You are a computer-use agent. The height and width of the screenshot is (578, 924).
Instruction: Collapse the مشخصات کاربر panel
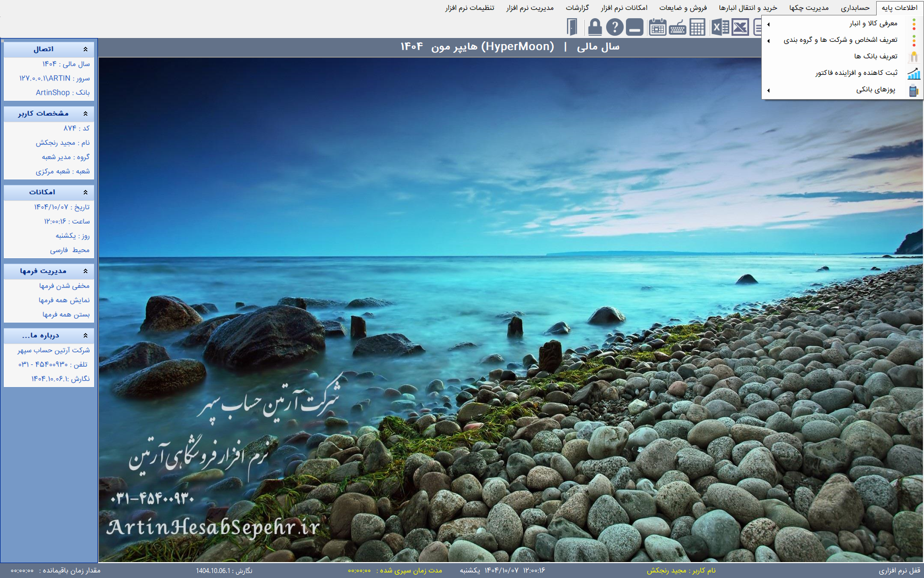[x=85, y=114]
